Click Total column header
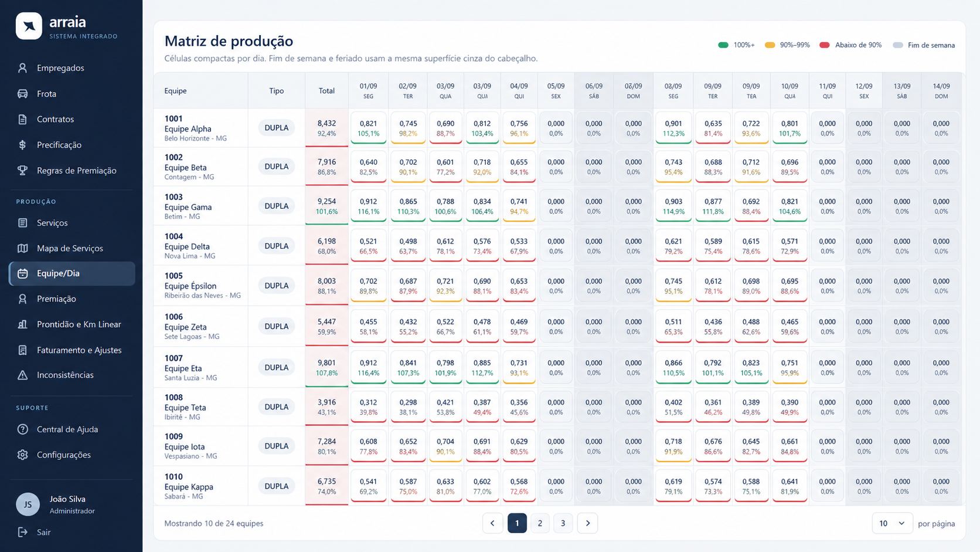 [326, 91]
